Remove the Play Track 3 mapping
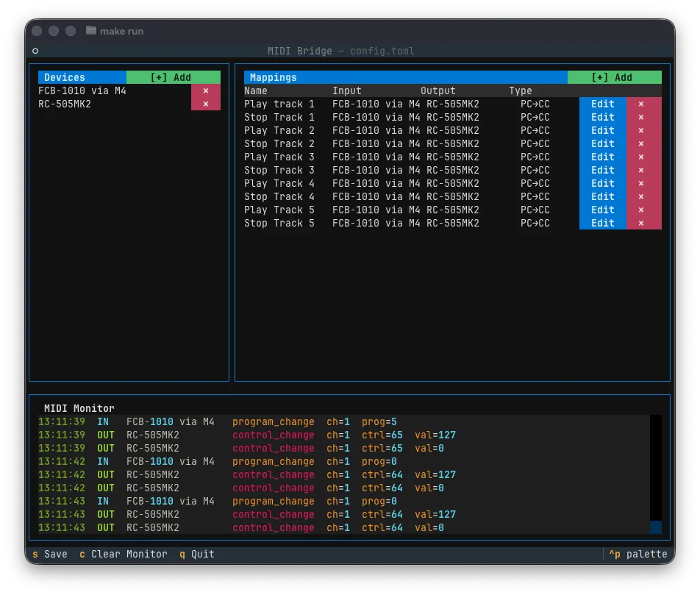This screenshot has height=595, width=700. [x=644, y=157]
